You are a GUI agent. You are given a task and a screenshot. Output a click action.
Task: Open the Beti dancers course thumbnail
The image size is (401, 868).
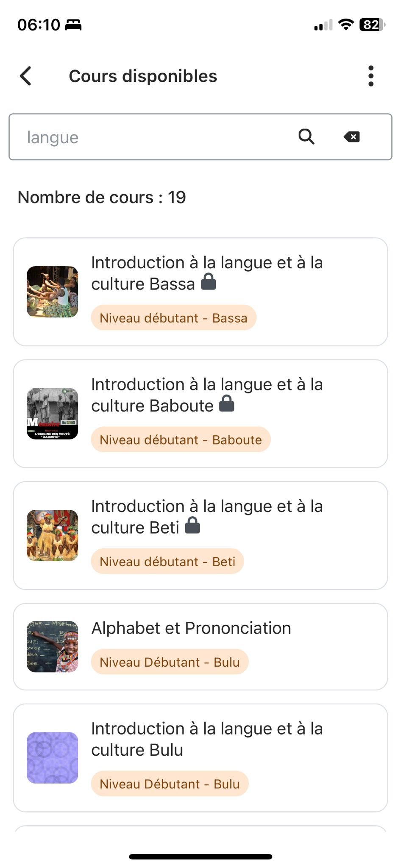click(x=53, y=535)
